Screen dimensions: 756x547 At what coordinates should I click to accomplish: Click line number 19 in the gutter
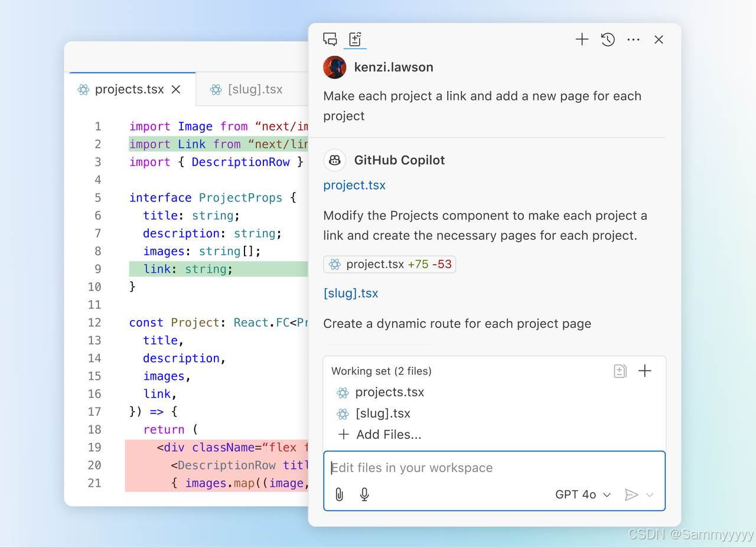pos(94,447)
